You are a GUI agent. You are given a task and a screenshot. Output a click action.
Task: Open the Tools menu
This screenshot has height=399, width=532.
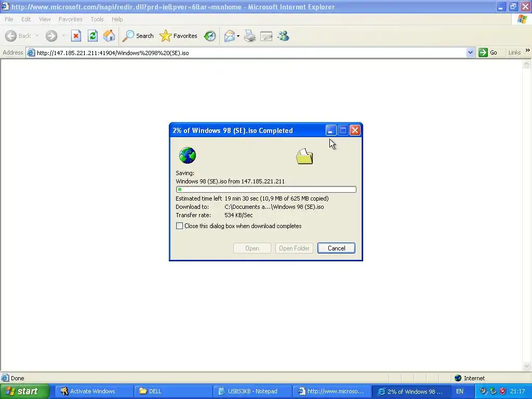[x=97, y=19]
